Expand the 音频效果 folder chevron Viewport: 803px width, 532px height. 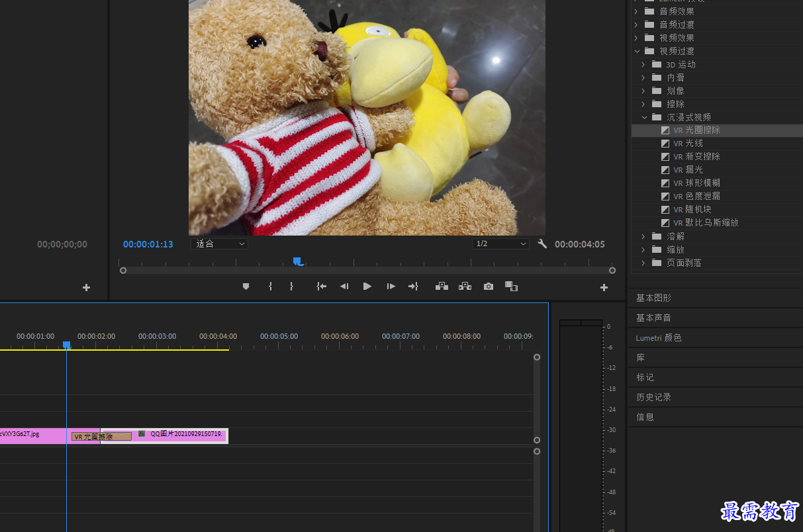click(x=636, y=11)
